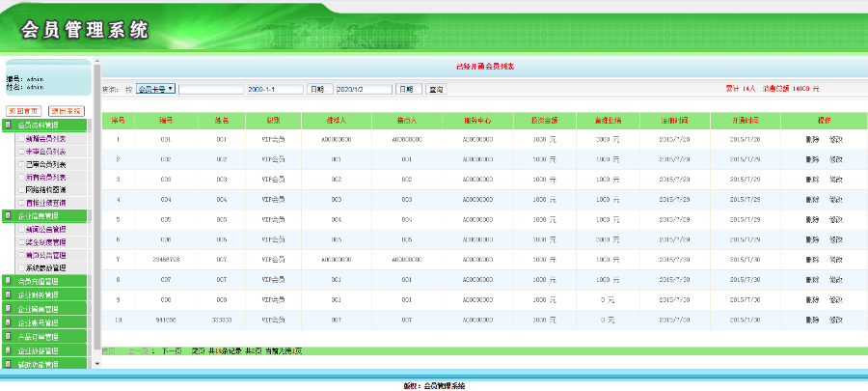Click the icon beside 企业信息管理 header
Viewport: 868px width, 391px height.
pyautogui.click(x=9, y=216)
